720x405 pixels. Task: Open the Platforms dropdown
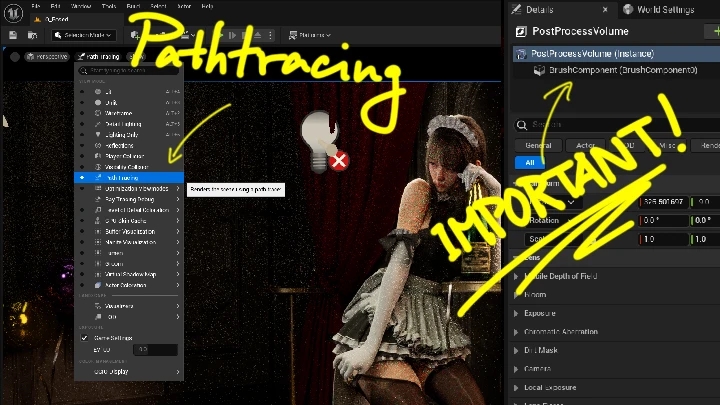[310, 35]
